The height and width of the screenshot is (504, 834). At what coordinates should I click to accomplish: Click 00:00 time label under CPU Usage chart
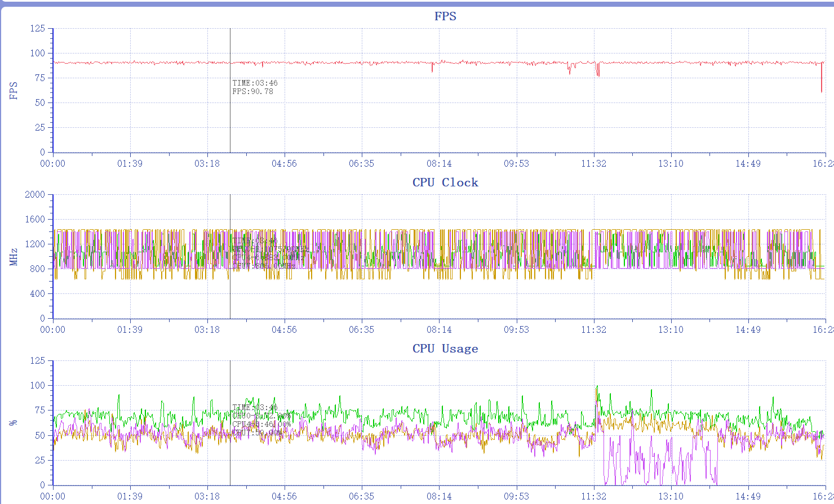coord(52,496)
